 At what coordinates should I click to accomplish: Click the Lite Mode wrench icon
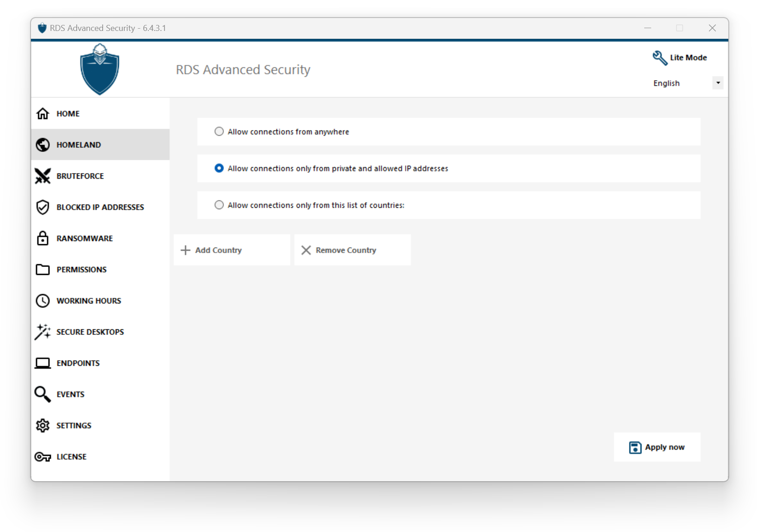coord(659,58)
